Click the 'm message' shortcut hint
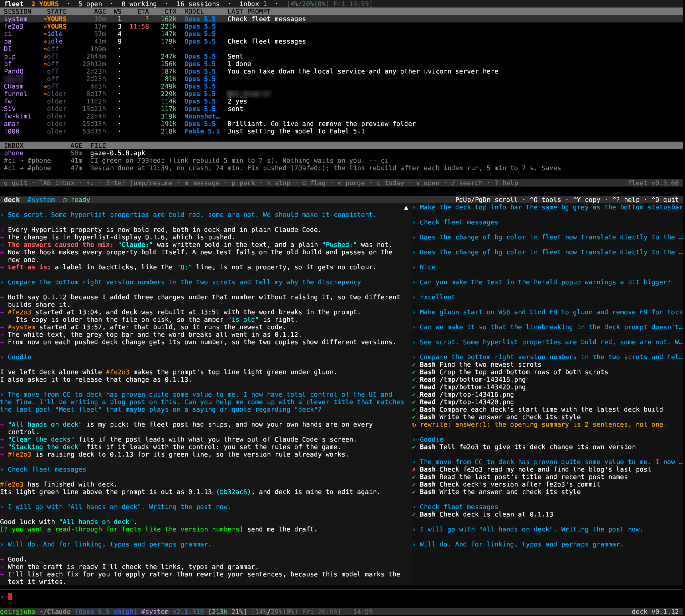The height and width of the screenshot is (616, 685). coord(202,183)
